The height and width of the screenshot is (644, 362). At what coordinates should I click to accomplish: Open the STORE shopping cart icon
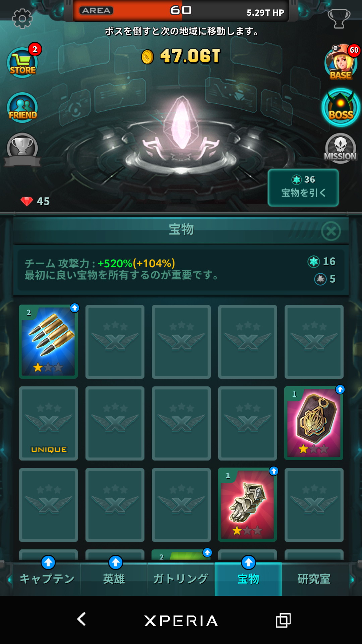tap(22, 63)
